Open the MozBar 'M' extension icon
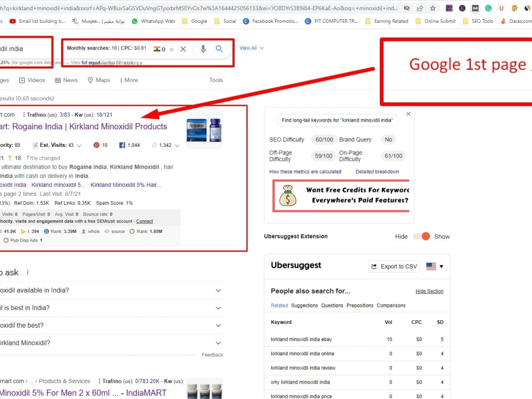 [475, 8]
